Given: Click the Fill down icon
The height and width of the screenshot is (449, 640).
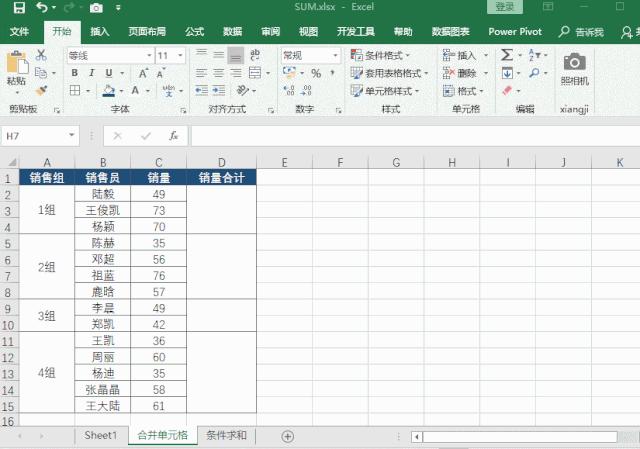Looking at the screenshot, I should coord(507,73).
